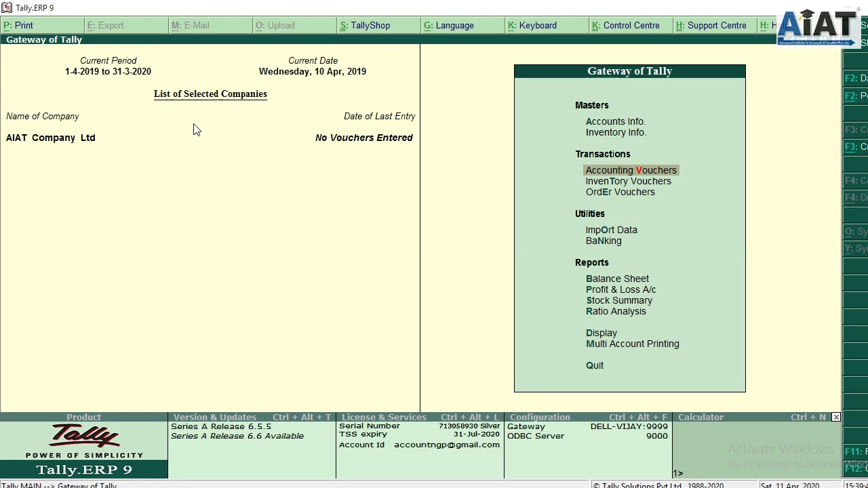The height and width of the screenshot is (488, 868).
Task: Open the Configuration panel header
Action: (588, 417)
